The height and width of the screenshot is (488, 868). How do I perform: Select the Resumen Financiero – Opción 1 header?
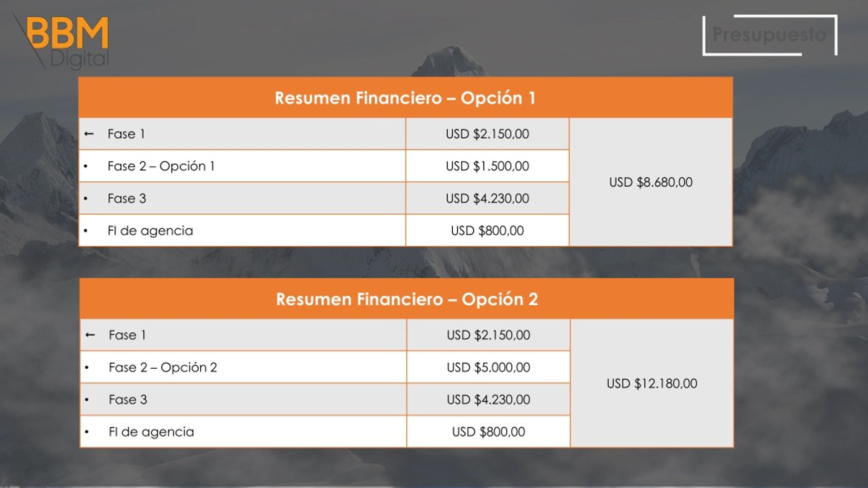pos(406,98)
